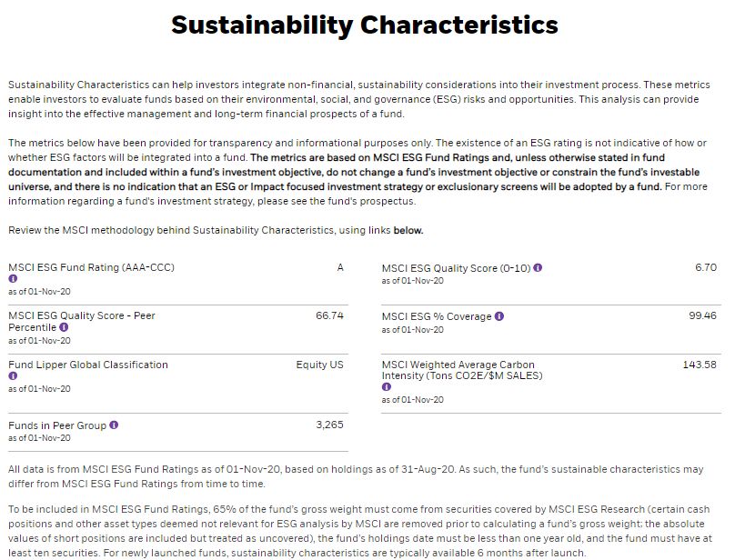Click the 'MSCI ESG Fund Rating (AAA-CCC)' label
Image resolution: width=735 pixels, height=560 pixels.
pyautogui.click(x=91, y=267)
